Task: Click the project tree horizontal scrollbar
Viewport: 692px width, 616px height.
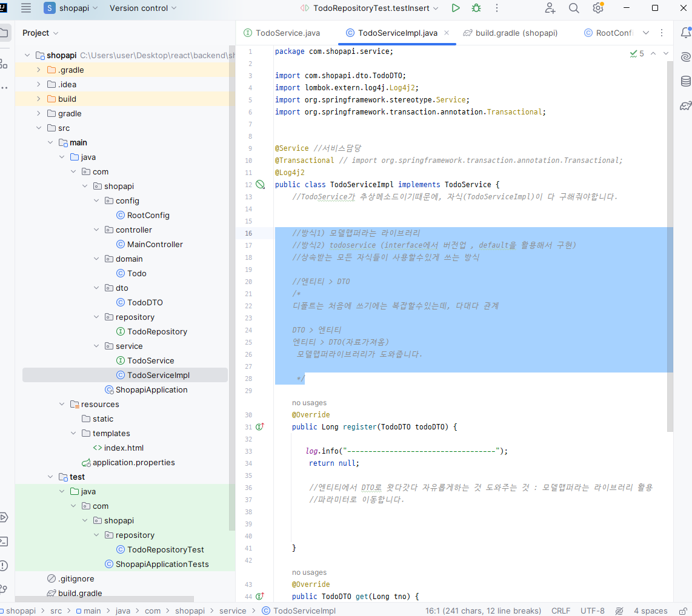Action: (x=105, y=599)
